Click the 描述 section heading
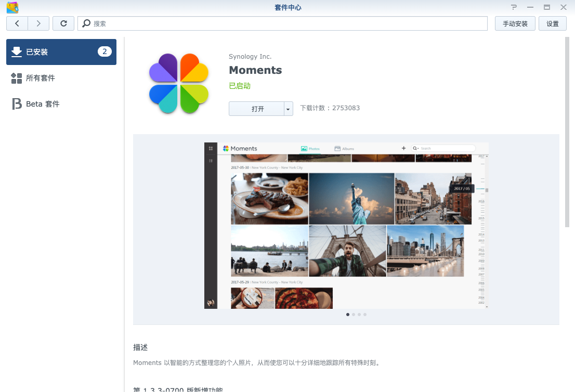The width and height of the screenshot is (575, 392). [x=140, y=347]
